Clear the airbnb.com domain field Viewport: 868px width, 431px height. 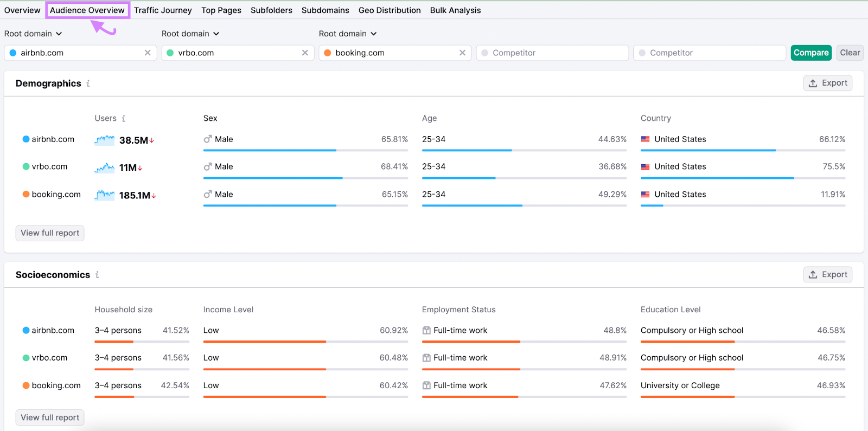pos(148,53)
